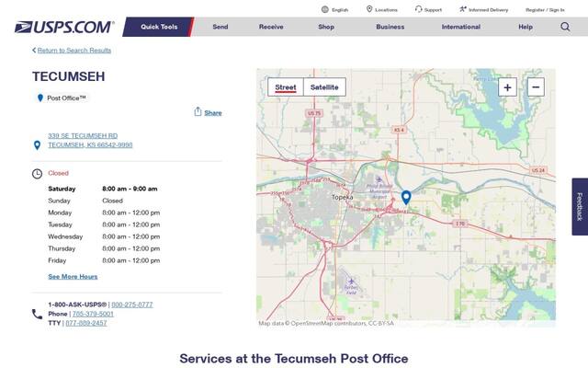Click the TECUMSEH heading
588x368 pixels.
click(69, 76)
